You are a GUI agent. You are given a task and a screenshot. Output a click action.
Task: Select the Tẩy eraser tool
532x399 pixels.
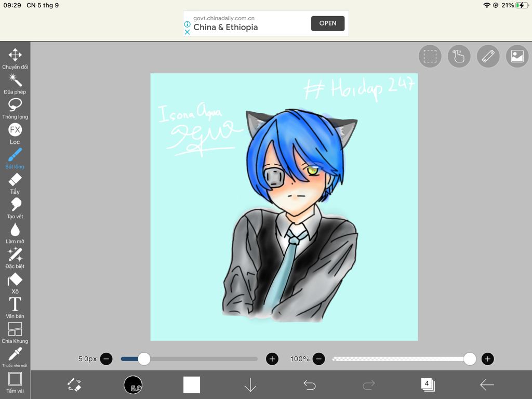click(x=15, y=183)
